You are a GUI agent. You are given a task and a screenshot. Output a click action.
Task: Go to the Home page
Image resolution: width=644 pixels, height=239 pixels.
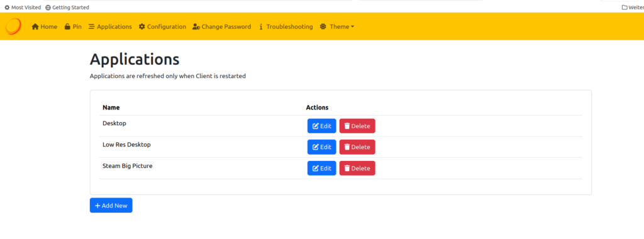[45, 26]
